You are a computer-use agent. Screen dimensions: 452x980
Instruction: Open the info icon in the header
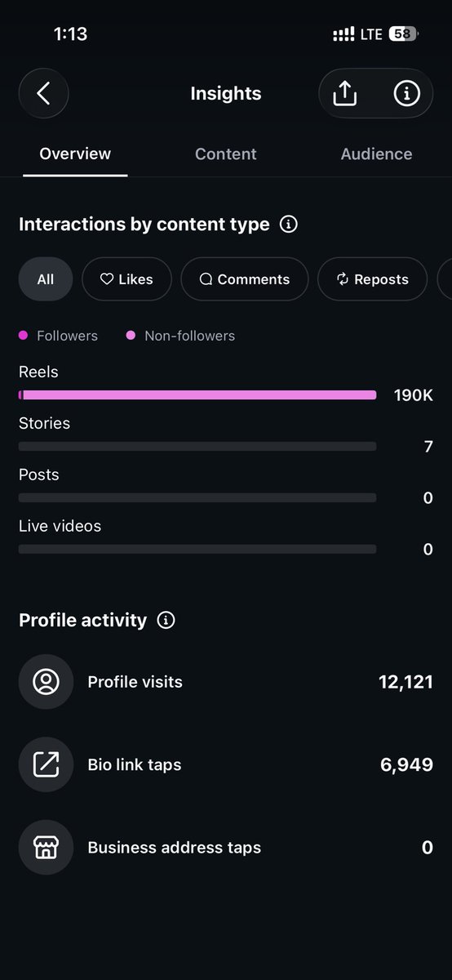click(x=406, y=94)
